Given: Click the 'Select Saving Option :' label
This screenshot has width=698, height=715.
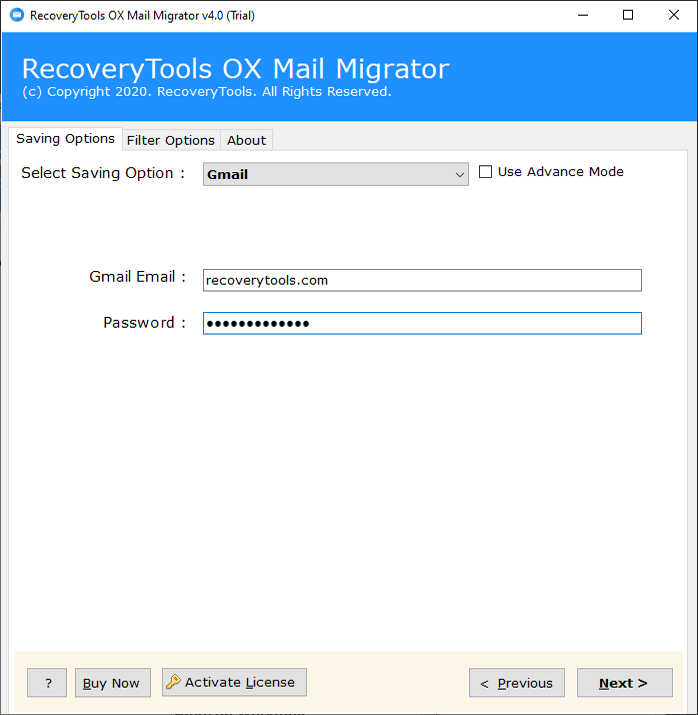Looking at the screenshot, I should pos(103,173).
